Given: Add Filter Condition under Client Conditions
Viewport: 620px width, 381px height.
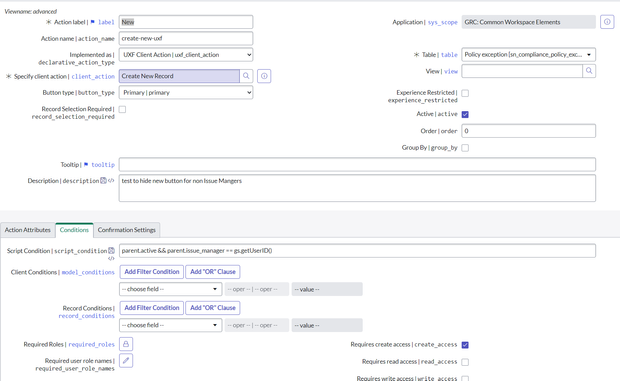Looking at the screenshot, I should (152, 272).
